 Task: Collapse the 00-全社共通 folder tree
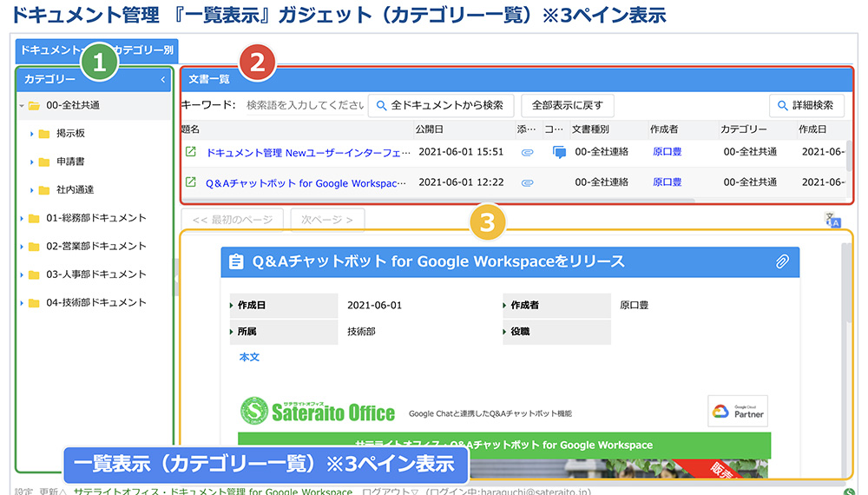[x=21, y=106]
